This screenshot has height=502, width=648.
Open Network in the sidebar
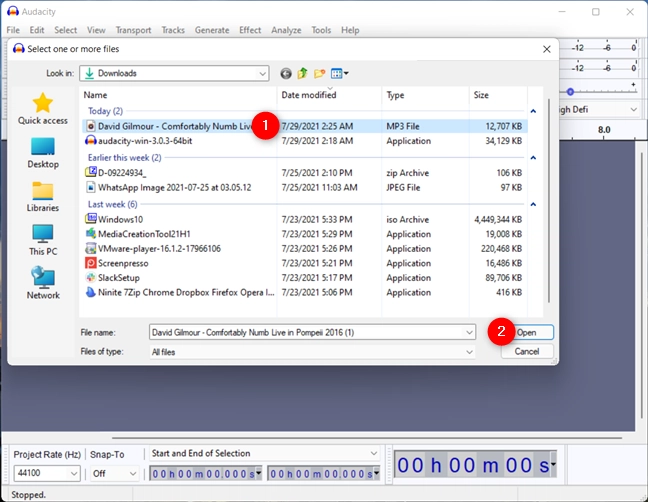click(x=43, y=283)
